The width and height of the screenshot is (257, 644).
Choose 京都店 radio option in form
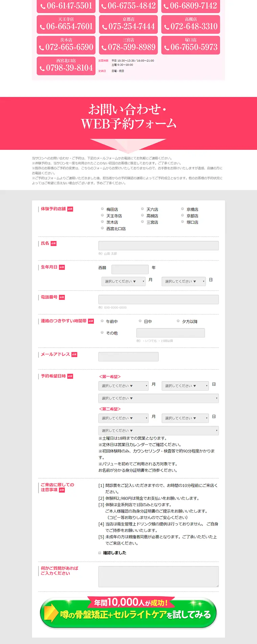(x=183, y=215)
